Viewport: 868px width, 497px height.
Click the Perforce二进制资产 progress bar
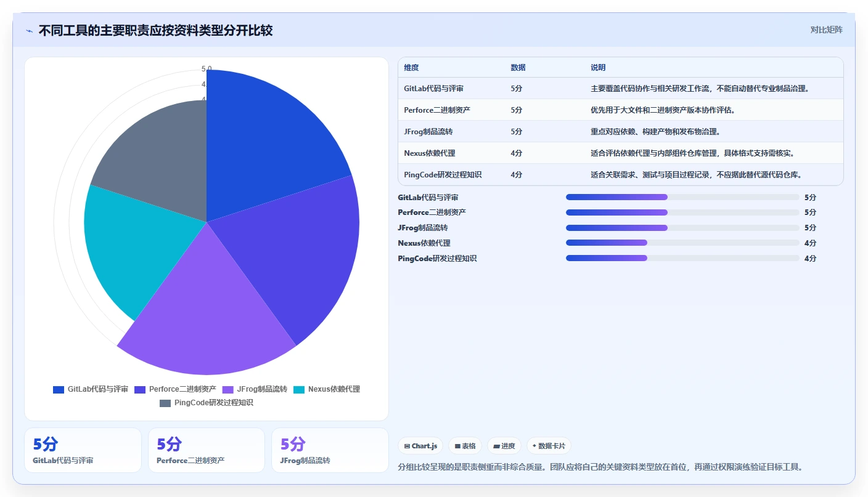(x=682, y=212)
